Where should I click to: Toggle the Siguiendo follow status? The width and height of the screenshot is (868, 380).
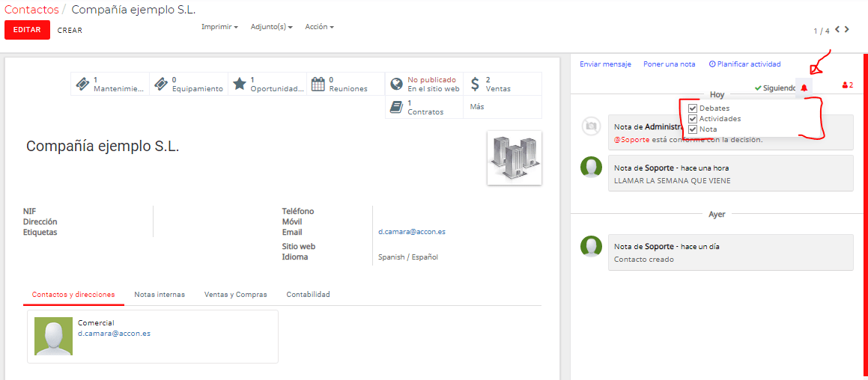[x=775, y=88]
